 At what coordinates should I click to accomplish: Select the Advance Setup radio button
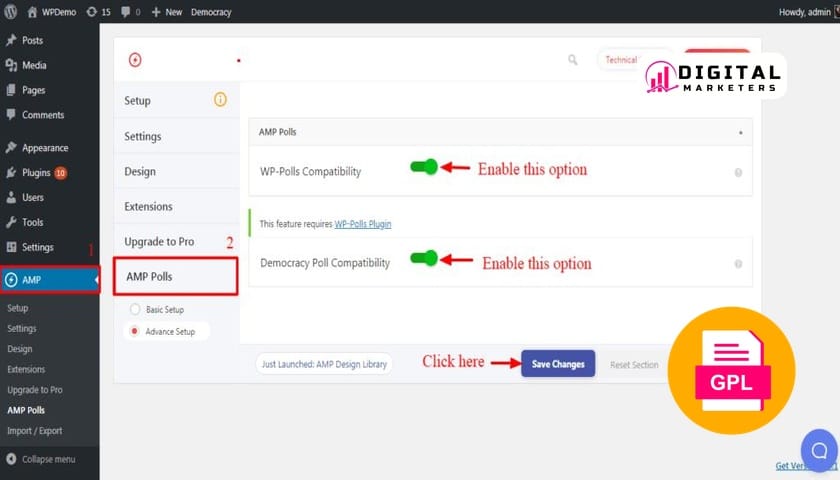134,331
